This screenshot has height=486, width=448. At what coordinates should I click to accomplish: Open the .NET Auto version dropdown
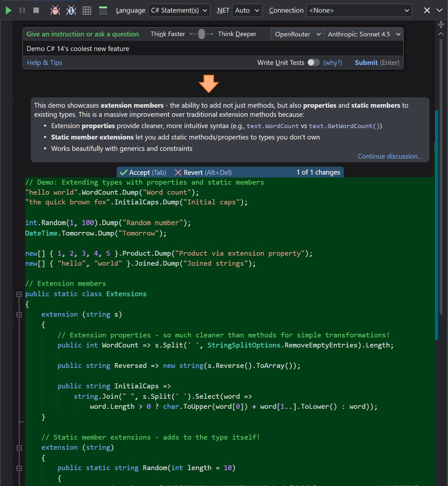(247, 10)
